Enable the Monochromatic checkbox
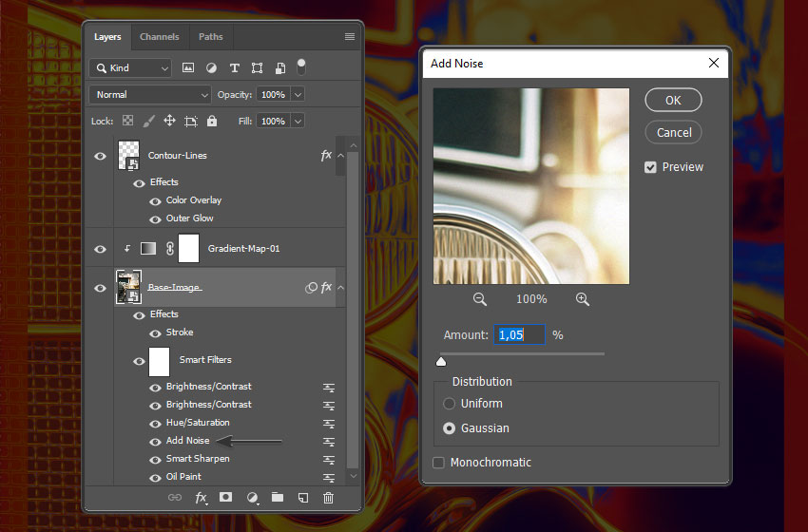This screenshot has height=532, width=808. coord(438,463)
